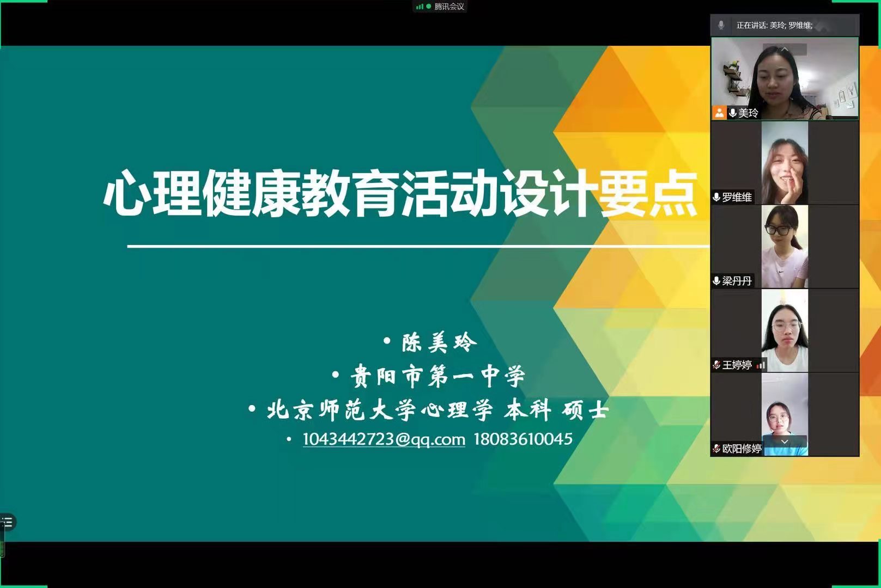The width and height of the screenshot is (881, 588).
Task: Click 罗维维's microphone icon
Action: pyautogui.click(x=716, y=197)
